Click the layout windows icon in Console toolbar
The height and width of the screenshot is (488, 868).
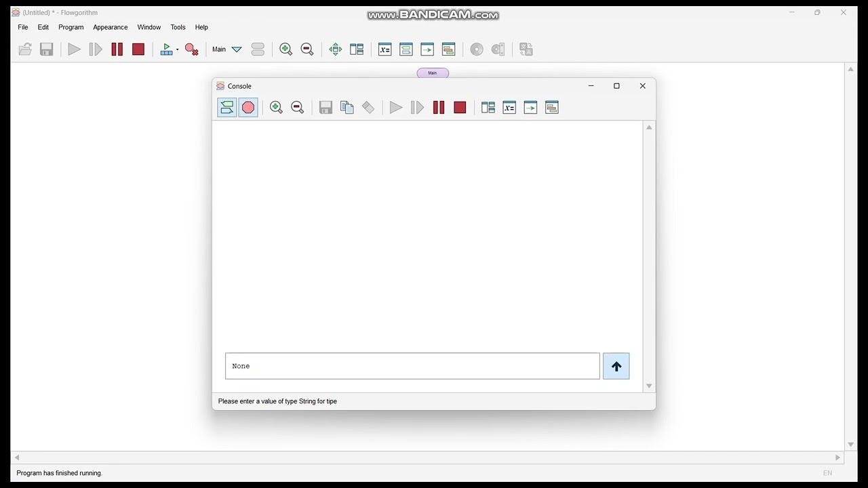(x=488, y=107)
